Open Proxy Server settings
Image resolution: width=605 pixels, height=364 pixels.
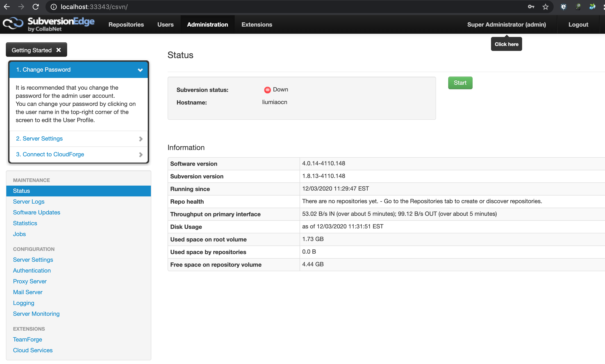pyautogui.click(x=30, y=281)
